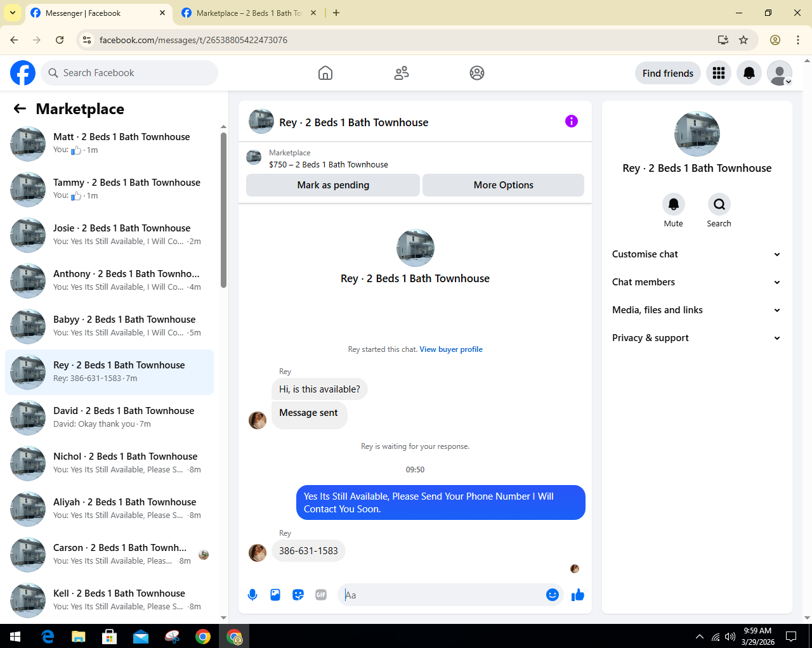812x648 pixels.
Task: Click the Facebook logo icon
Action: (23, 73)
